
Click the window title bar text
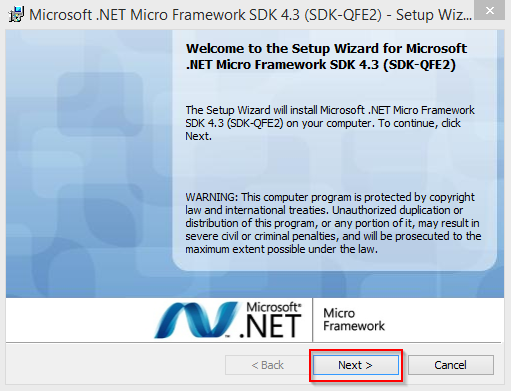pyautogui.click(x=250, y=15)
